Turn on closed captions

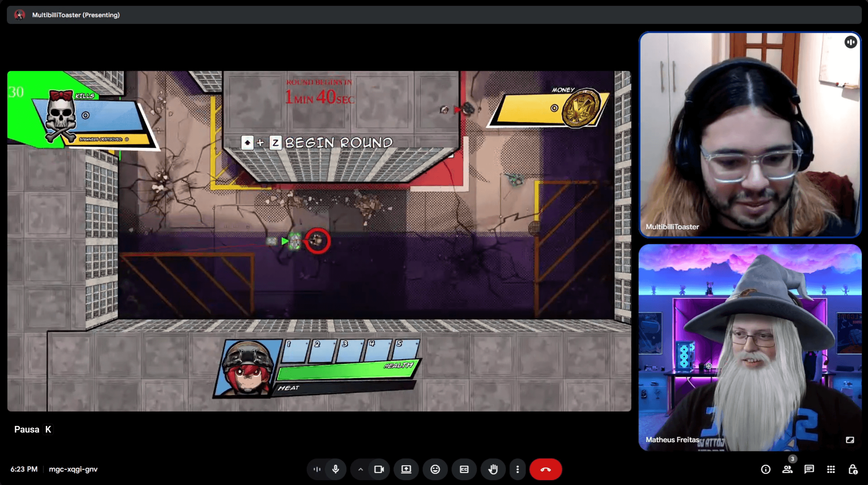coord(464,469)
